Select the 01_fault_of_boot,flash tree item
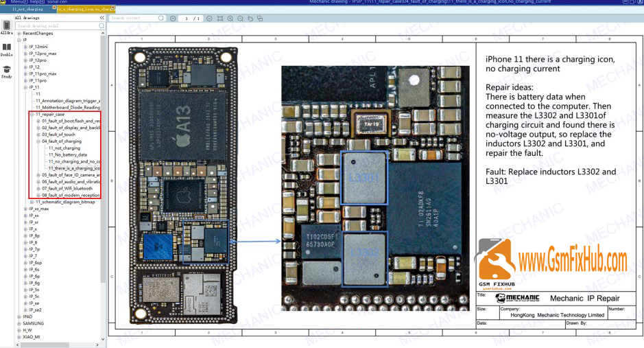The width and height of the screenshot is (644, 348). coord(71,121)
